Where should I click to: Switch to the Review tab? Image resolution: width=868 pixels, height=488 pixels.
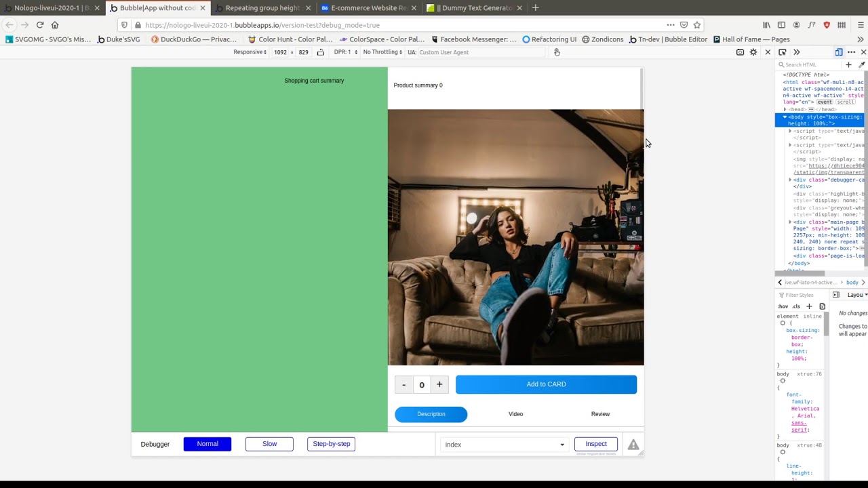pos(600,414)
